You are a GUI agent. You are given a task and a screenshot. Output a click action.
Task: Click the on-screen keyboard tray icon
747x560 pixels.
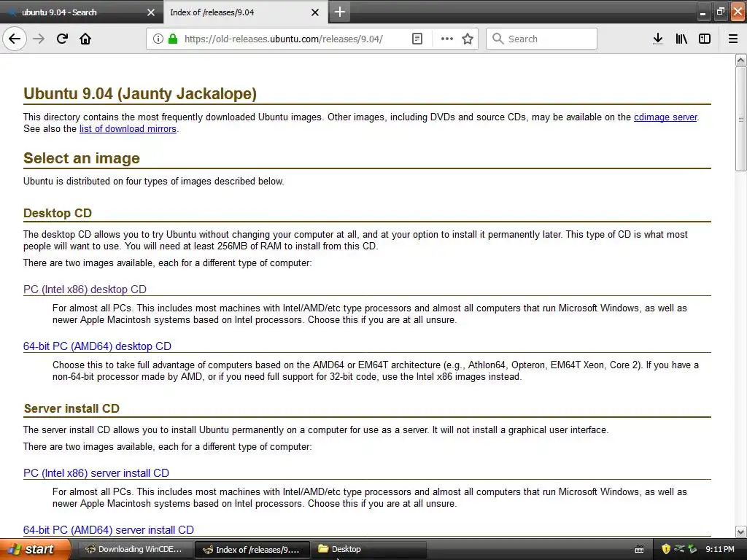639,550
